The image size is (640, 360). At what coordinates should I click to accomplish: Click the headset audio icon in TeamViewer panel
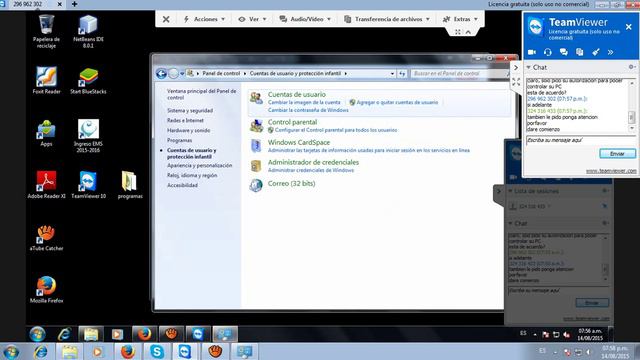coord(548,52)
